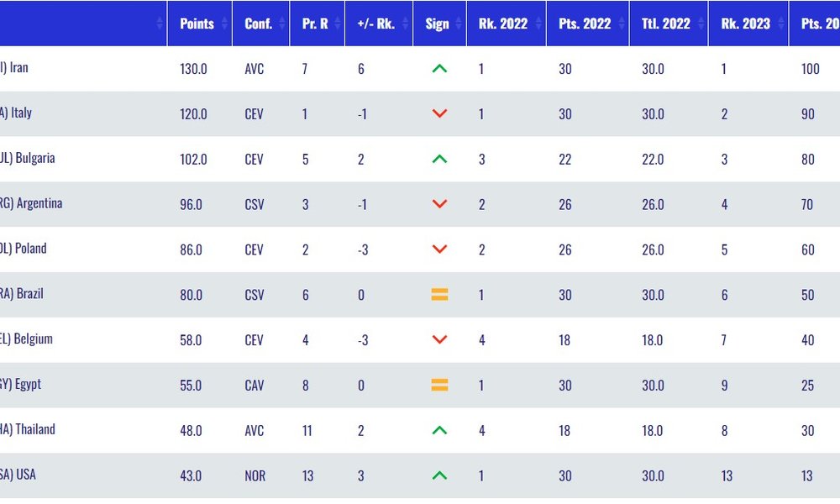Click red down arrow in Argentina row
Viewport: 840px width, 504px height.
(x=439, y=204)
